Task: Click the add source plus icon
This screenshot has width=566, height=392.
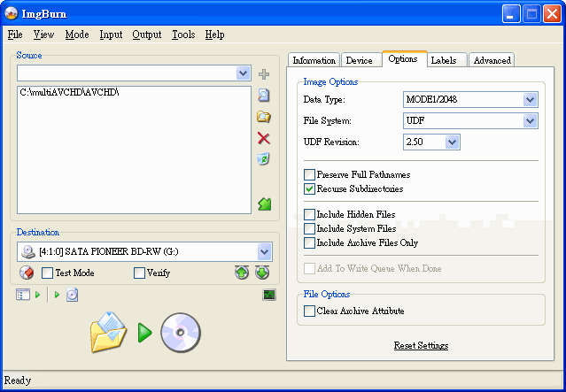Action: coord(264,74)
